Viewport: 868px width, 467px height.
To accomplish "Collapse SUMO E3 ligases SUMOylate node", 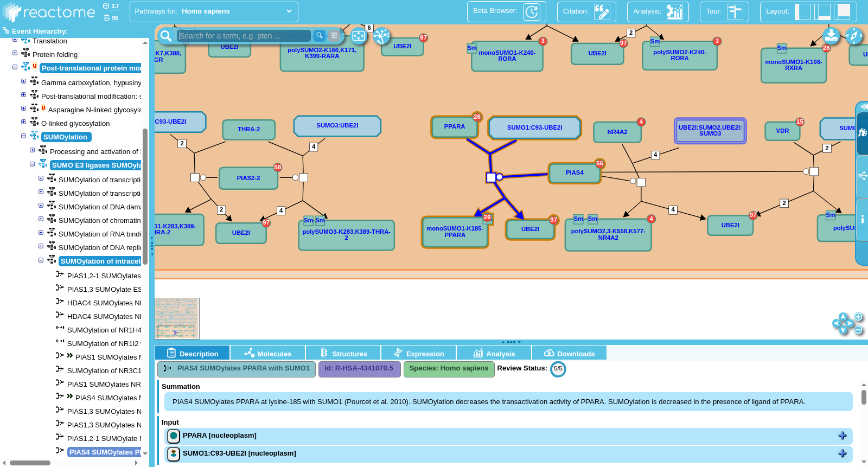I will pos(32,164).
